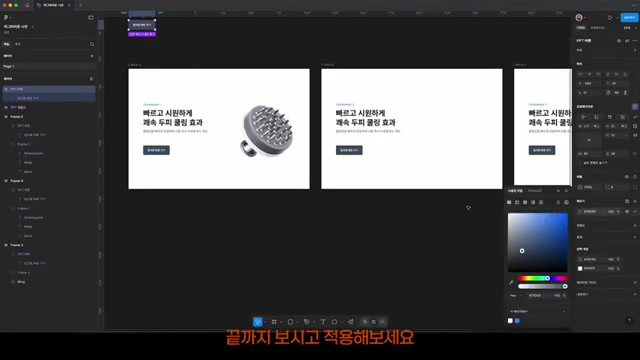Select the scalp massager product image
Image resolution: width=640 pixels, height=360 pixels.
coord(266,130)
